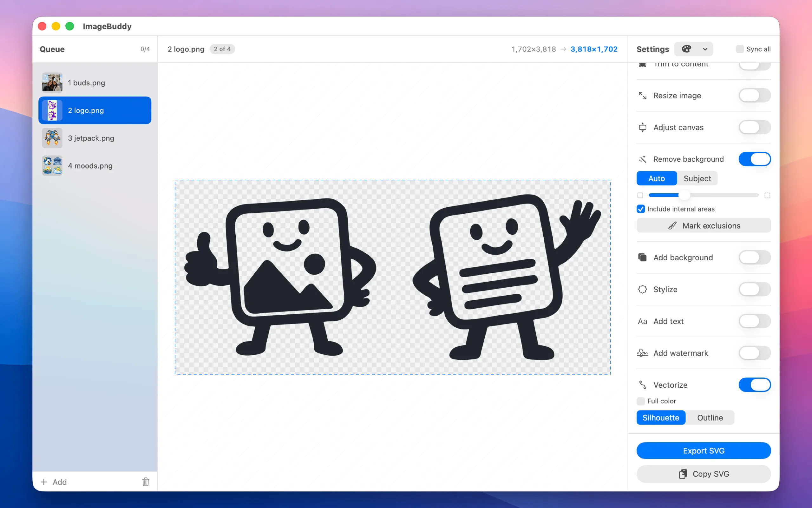Image resolution: width=812 pixels, height=508 pixels.
Task: Click the Queue heading
Action: click(52, 49)
